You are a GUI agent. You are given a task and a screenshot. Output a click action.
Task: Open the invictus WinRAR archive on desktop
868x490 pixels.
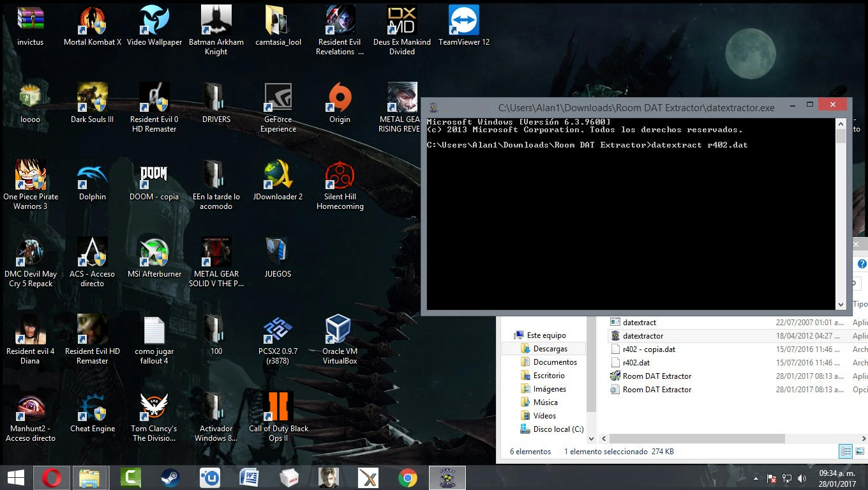(30, 26)
